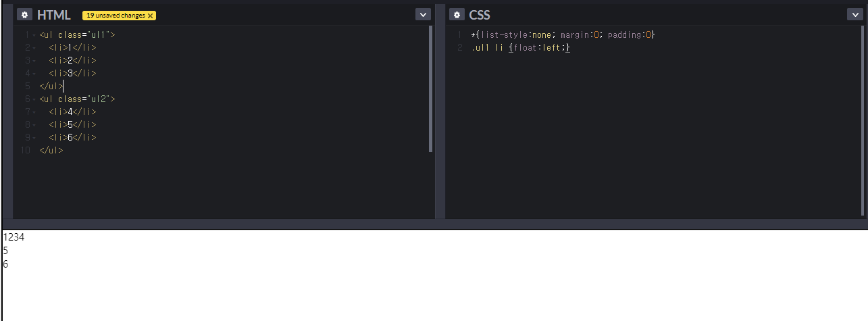Click line number 1 in CSS gutter
Viewport: 868px width, 321px height.
tap(460, 34)
